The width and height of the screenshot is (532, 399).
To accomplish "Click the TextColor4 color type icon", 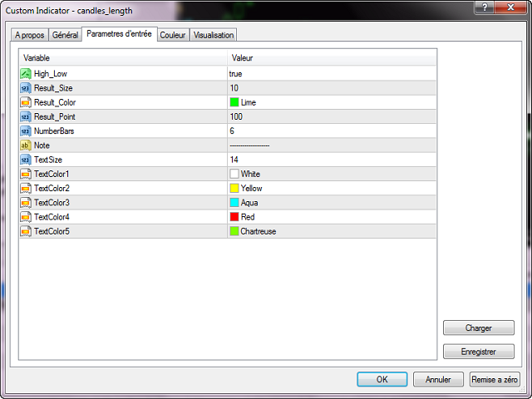I will pyautogui.click(x=26, y=217).
